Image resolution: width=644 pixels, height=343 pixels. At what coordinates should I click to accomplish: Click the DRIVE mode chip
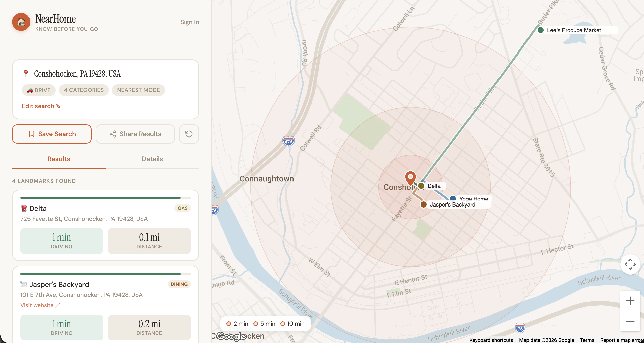point(39,90)
